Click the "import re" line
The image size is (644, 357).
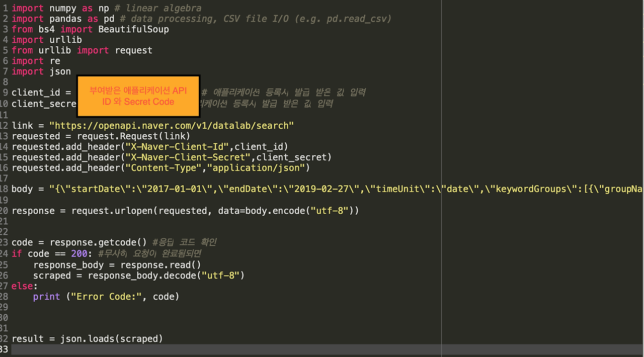pos(36,61)
